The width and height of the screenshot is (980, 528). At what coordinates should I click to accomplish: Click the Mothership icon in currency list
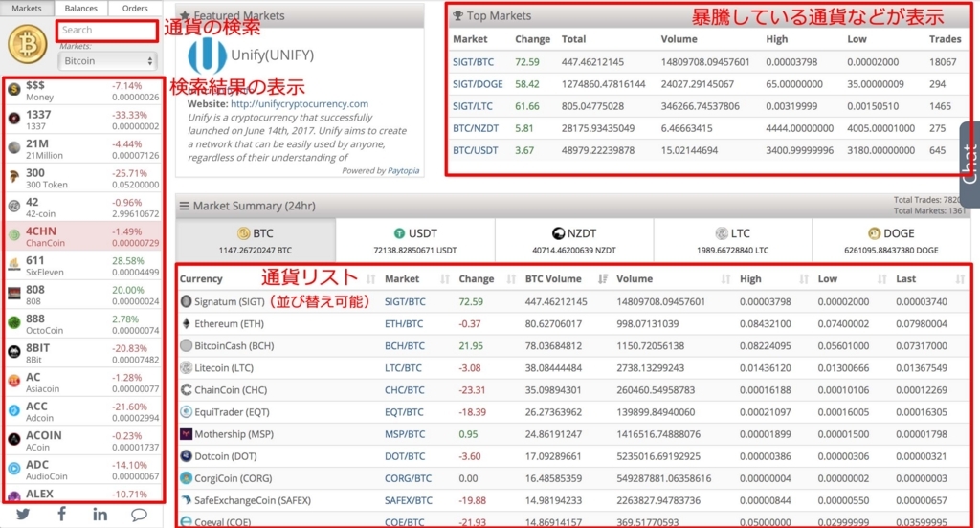point(186,433)
